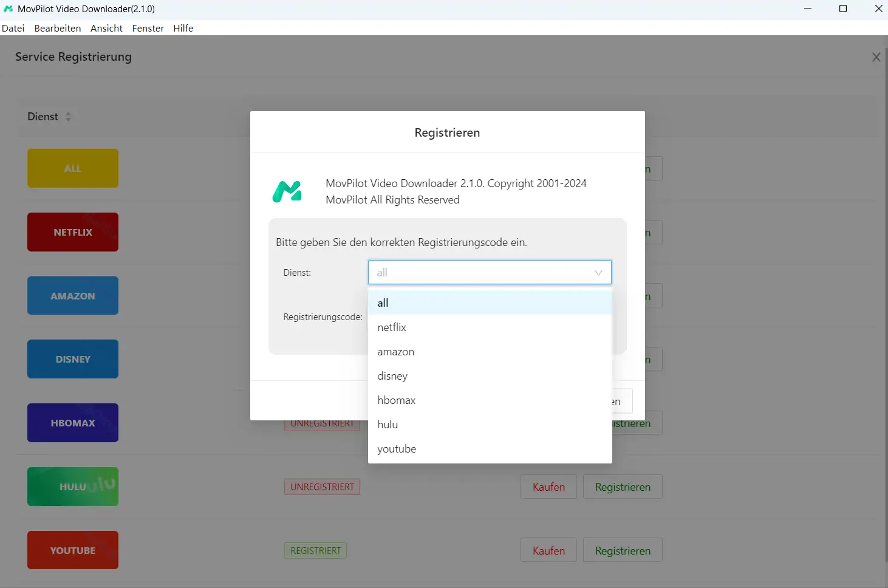Viewport: 888px width, 588px height.
Task: Choose 'youtube' from the dropdown list
Action: (490, 448)
